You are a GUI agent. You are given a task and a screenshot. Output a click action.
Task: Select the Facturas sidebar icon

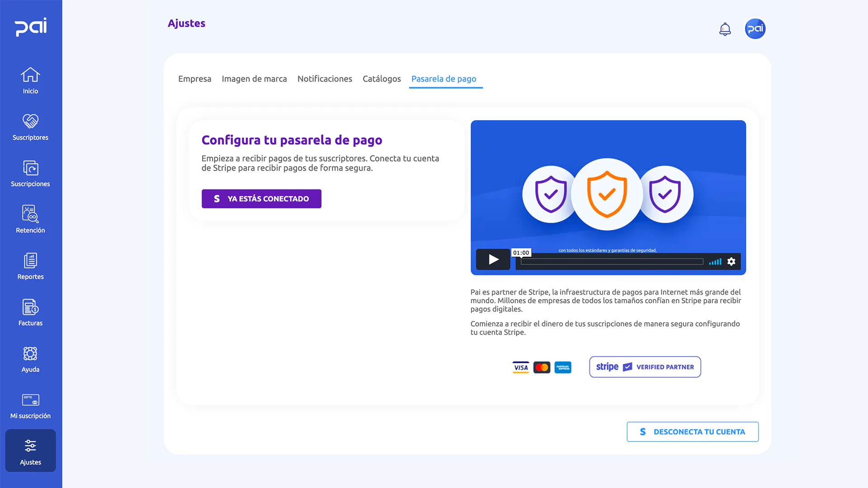(30, 307)
